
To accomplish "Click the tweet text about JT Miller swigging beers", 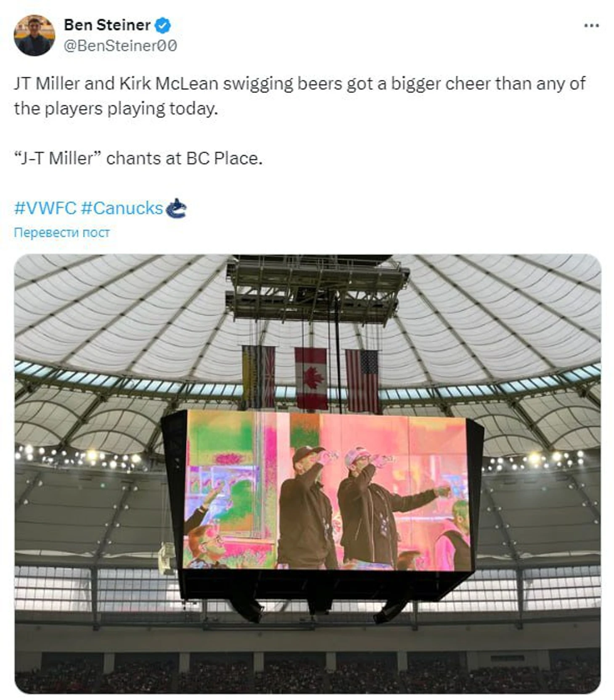I will (299, 96).
